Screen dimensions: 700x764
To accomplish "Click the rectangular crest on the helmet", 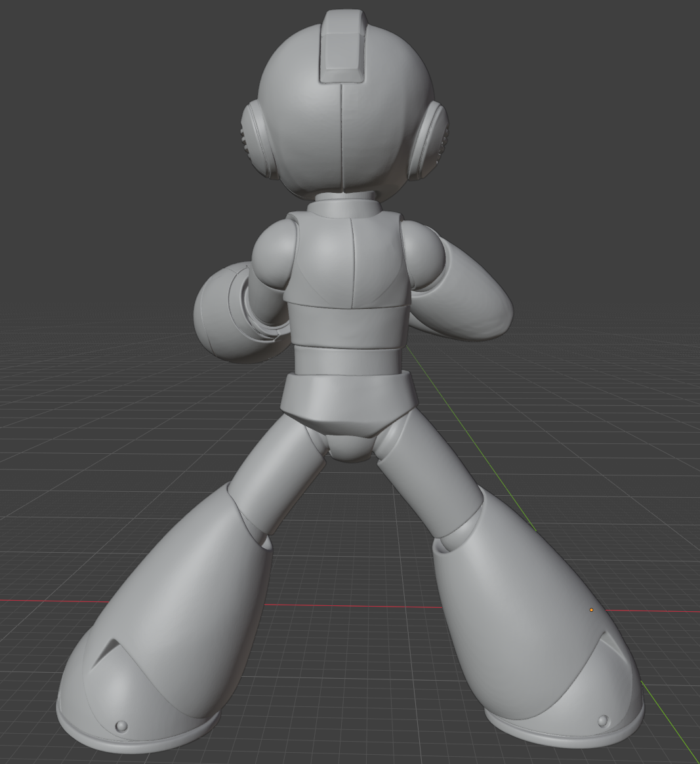I will pyautogui.click(x=343, y=47).
